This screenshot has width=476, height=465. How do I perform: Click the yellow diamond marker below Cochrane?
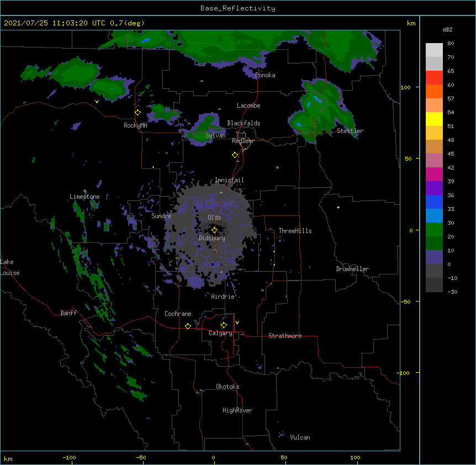tap(188, 326)
